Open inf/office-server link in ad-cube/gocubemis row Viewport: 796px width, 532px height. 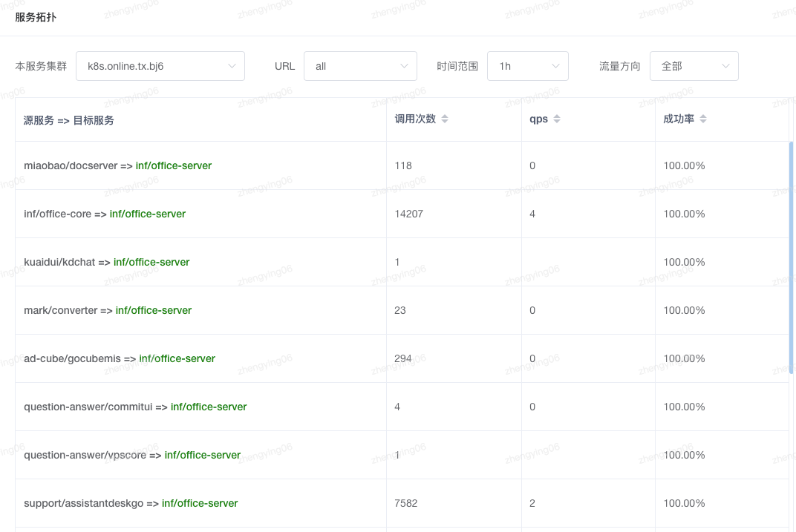(x=177, y=358)
